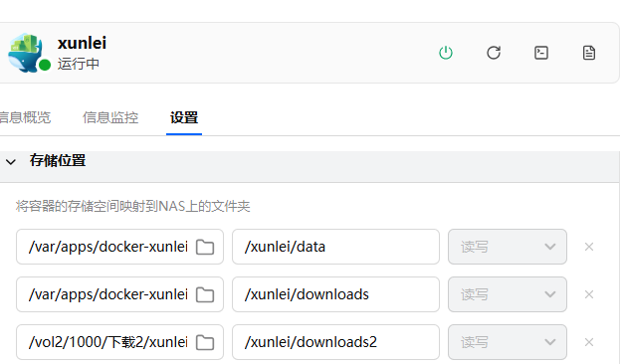Remove the /xunlei/downloads mapping row
622x364 pixels.
pyautogui.click(x=589, y=294)
